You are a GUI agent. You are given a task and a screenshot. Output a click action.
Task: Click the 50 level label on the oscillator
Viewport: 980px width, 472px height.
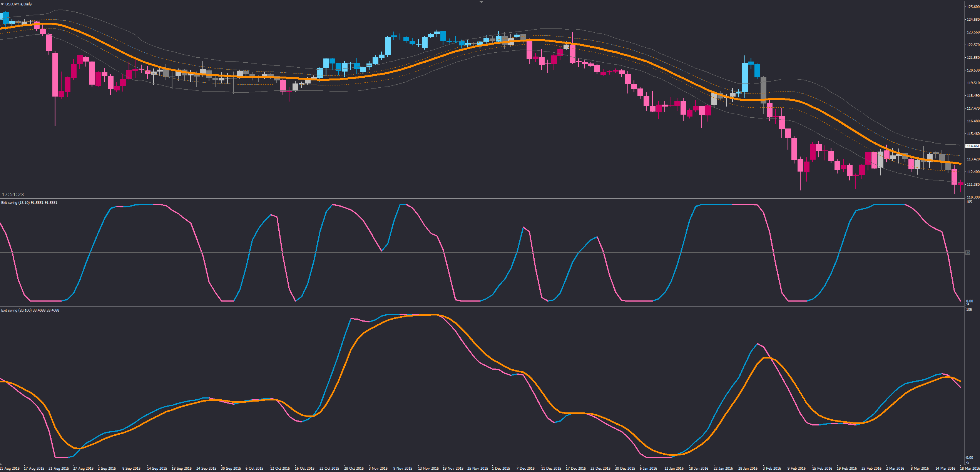(x=968, y=253)
